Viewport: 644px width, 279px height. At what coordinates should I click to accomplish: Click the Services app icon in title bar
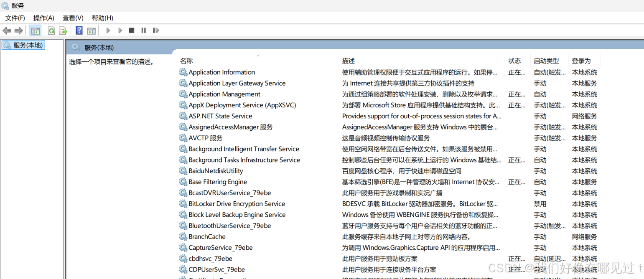pyautogui.click(x=5, y=5)
